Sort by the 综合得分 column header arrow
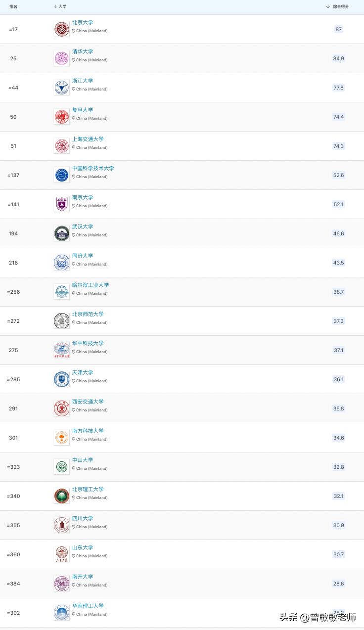 pyautogui.click(x=328, y=6)
